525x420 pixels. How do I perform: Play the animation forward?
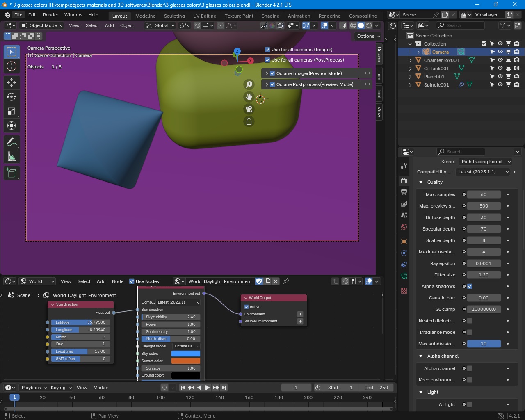(x=208, y=388)
